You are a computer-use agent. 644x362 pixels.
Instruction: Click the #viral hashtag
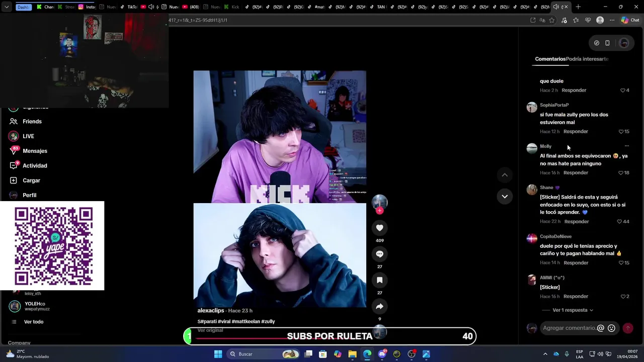tap(224, 321)
